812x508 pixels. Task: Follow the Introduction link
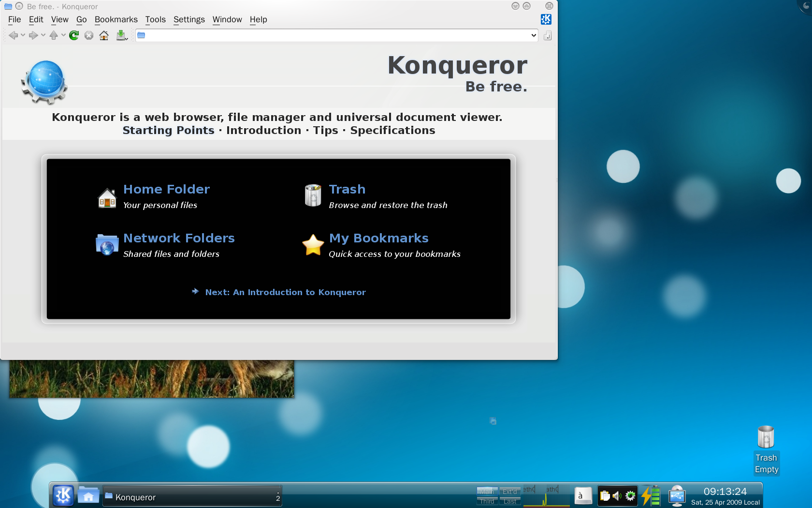pyautogui.click(x=263, y=130)
